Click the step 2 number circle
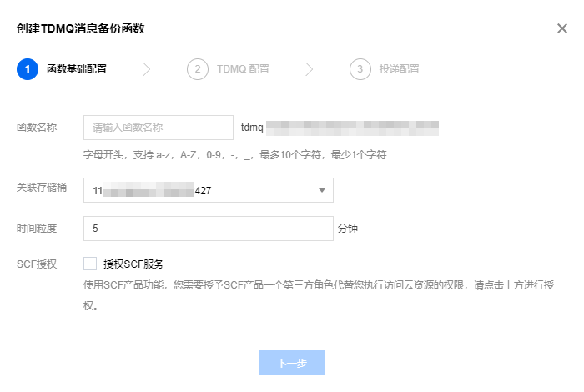The height and width of the screenshot is (392, 584). [198, 69]
